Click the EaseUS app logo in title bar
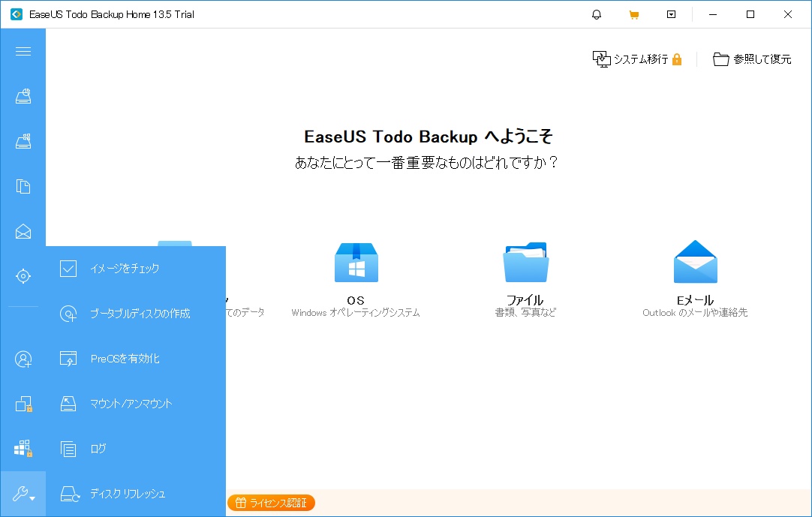 (17, 14)
